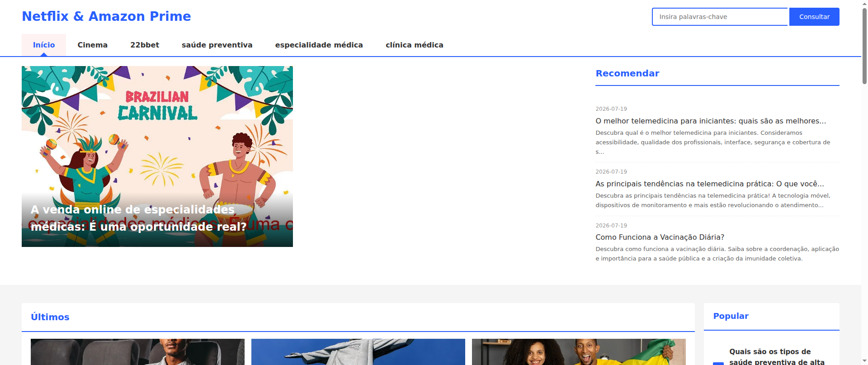Screen dimensions: 868x365
Task: Open the Brazilian Carnival featured banner image
Action: 157,156
